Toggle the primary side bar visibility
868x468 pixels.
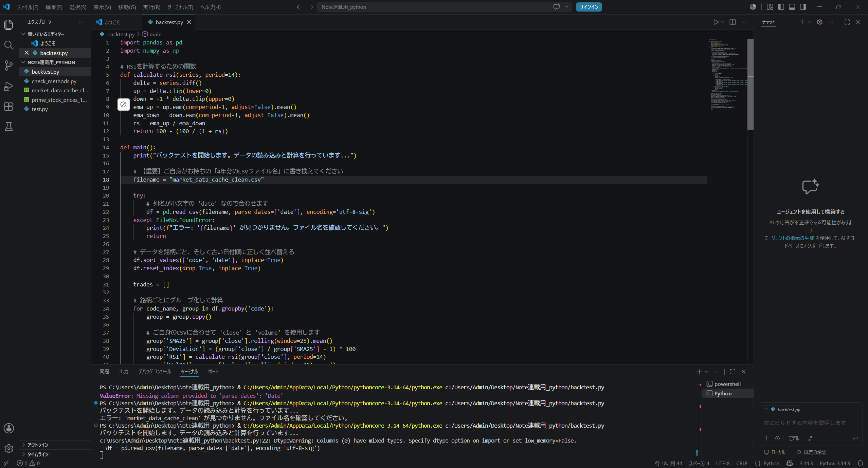coord(781,7)
